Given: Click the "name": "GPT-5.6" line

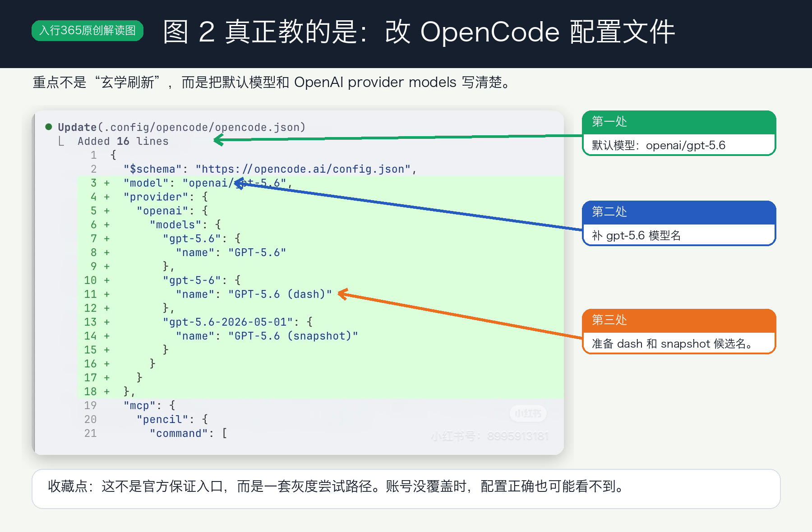Looking at the screenshot, I should (231, 252).
